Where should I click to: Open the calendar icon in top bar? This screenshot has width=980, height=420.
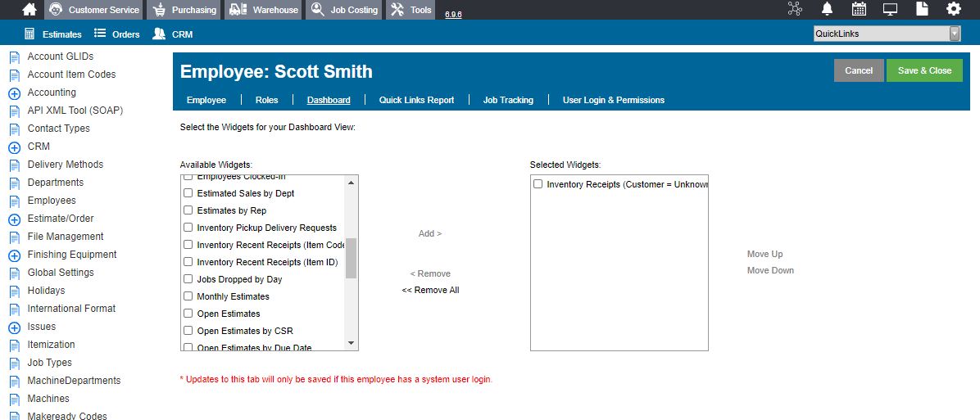coord(859,9)
